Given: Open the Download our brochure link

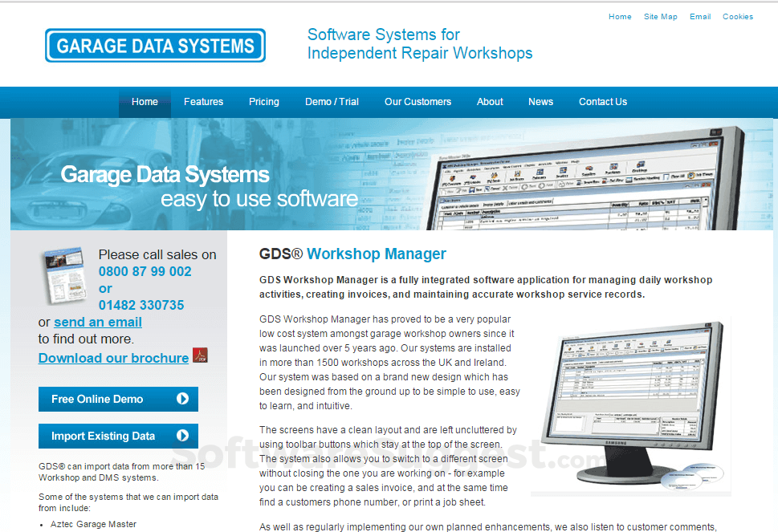Looking at the screenshot, I should pyautogui.click(x=113, y=358).
